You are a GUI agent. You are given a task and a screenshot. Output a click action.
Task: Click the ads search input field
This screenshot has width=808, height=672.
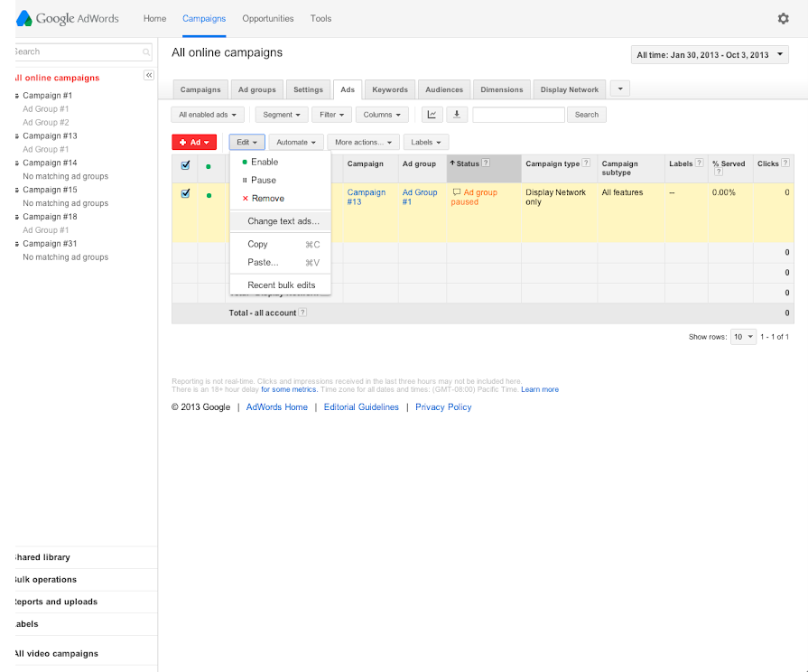click(518, 115)
